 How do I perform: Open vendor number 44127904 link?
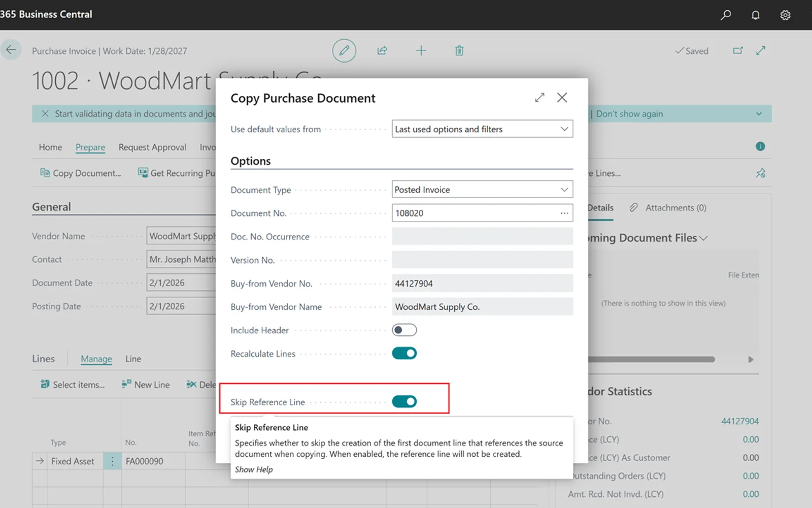coord(740,421)
